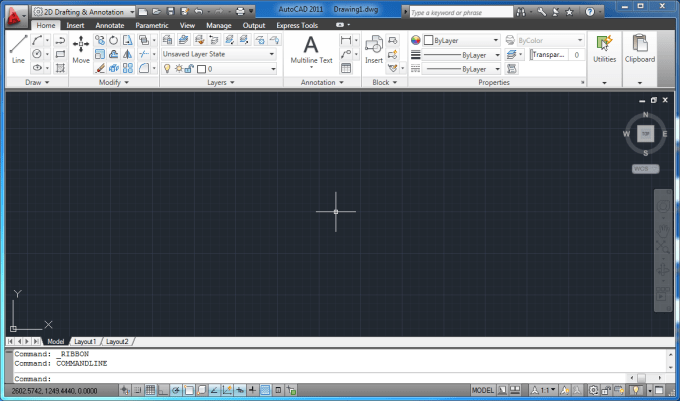Expand the Annotation panel
The width and height of the screenshot is (680, 401).
(322, 82)
